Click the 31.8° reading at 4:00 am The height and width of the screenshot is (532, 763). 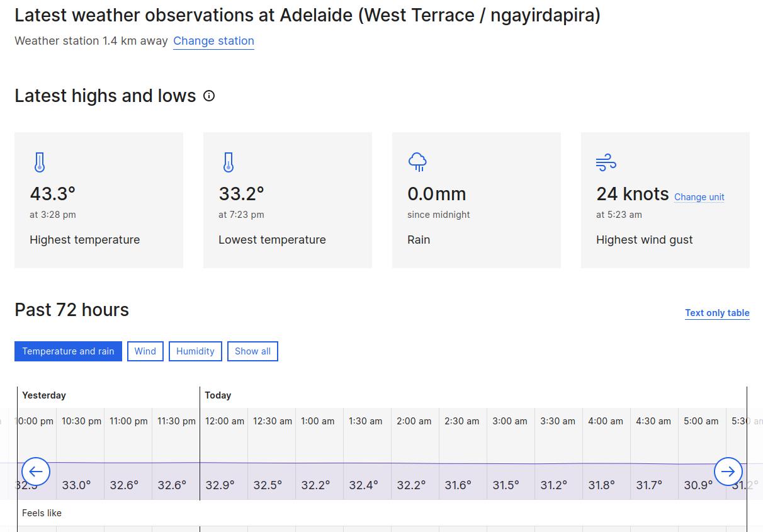(601, 485)
